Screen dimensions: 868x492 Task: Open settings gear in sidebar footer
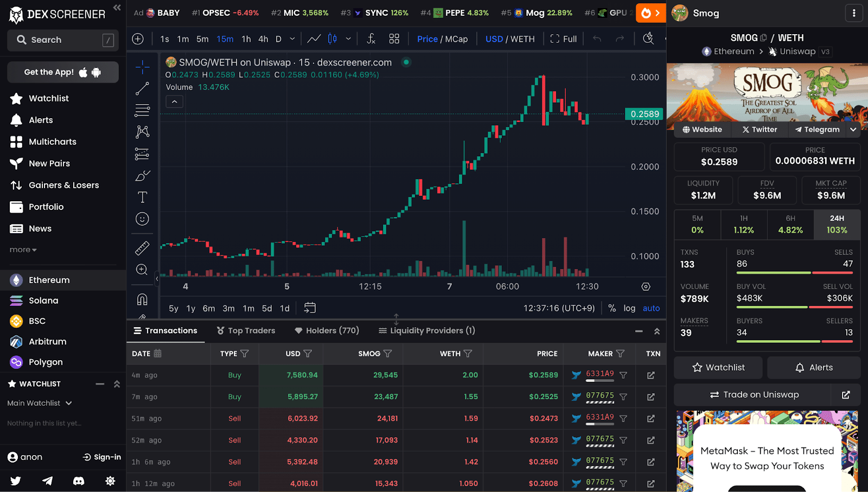[x=110, y=481]
